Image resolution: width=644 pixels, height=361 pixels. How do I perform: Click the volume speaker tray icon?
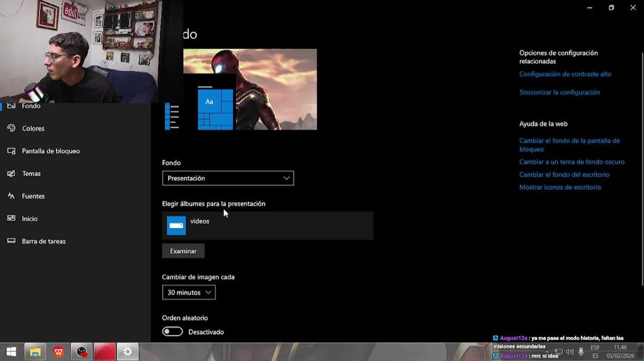[x=570, y=351]
